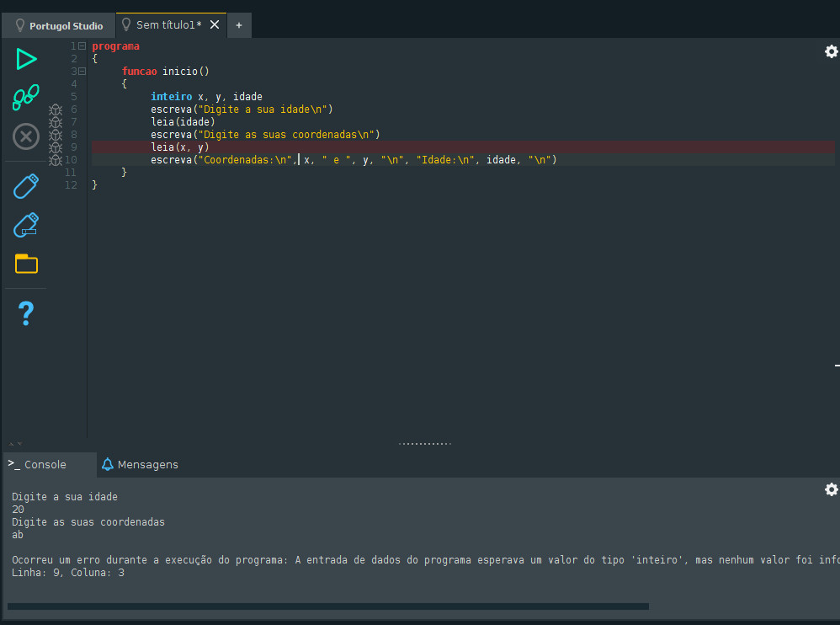Open a new tab with plus button
Screen dimensions: 840x625
(239, 25)
